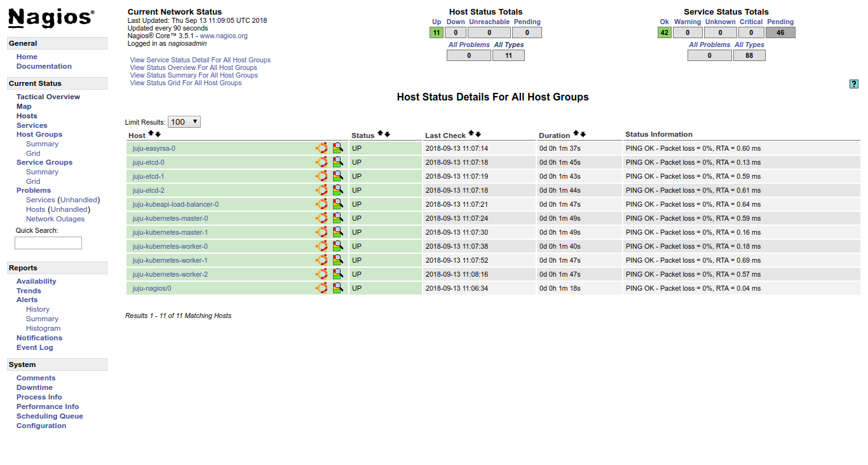The image size is (868, 465).
Task: Click View Status Overview For All Host Groups
Action: (x=194, y=67)
